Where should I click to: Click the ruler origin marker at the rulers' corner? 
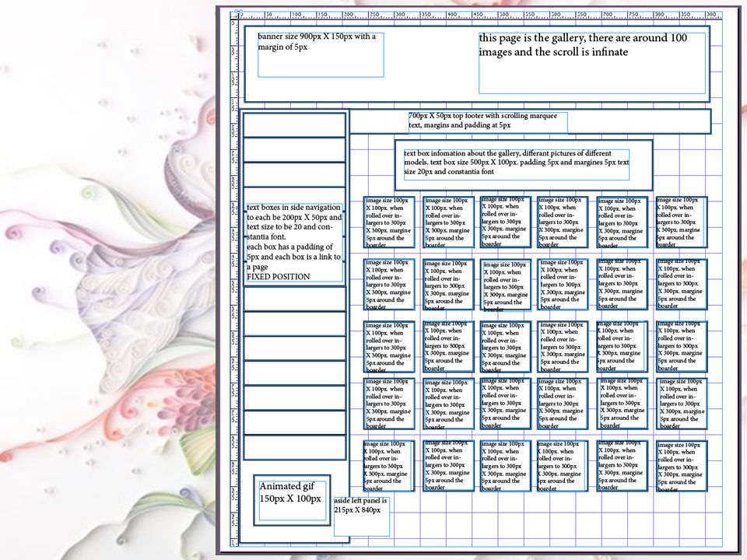tap(238, 12)
